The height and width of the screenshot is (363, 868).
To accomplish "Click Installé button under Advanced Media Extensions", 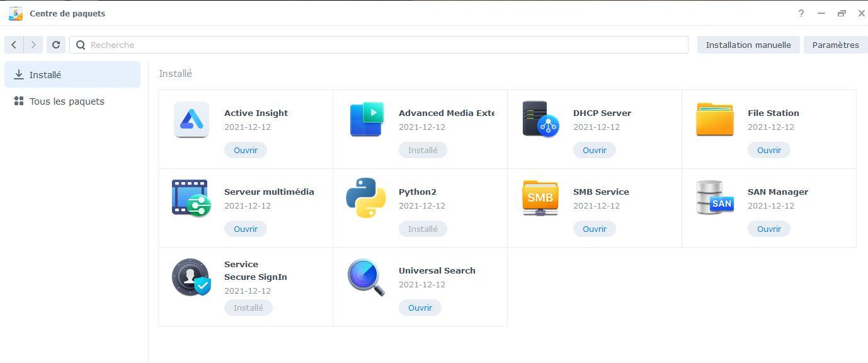I will (423, 150).
